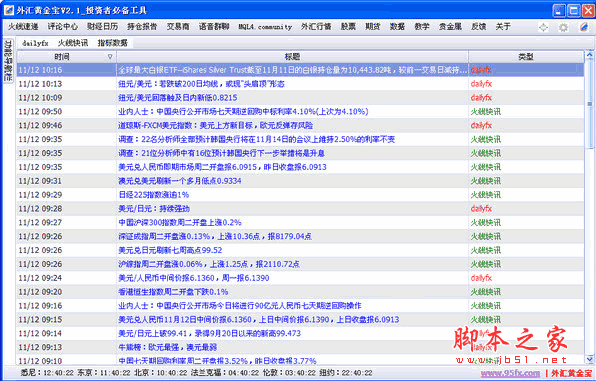Click the colorful pen icon in toolbar

[584, 27]
